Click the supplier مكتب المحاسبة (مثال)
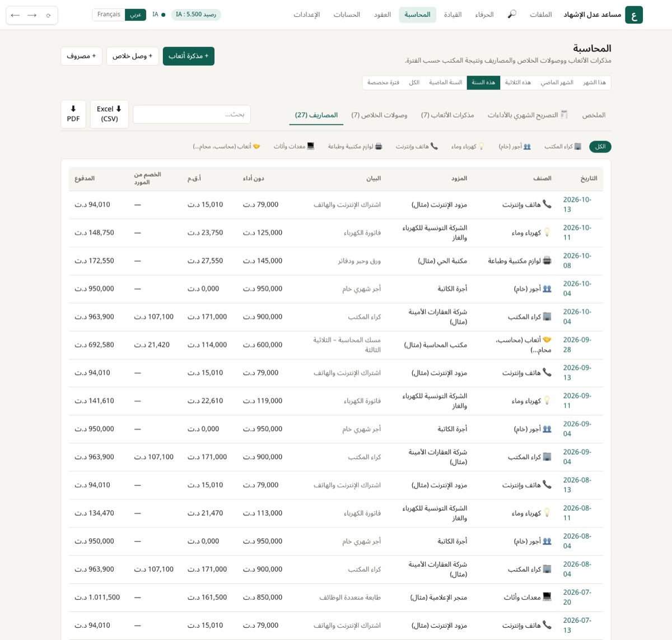Viewport: 672px width, 640px height. pyautogui.click(x=436, y=345)
